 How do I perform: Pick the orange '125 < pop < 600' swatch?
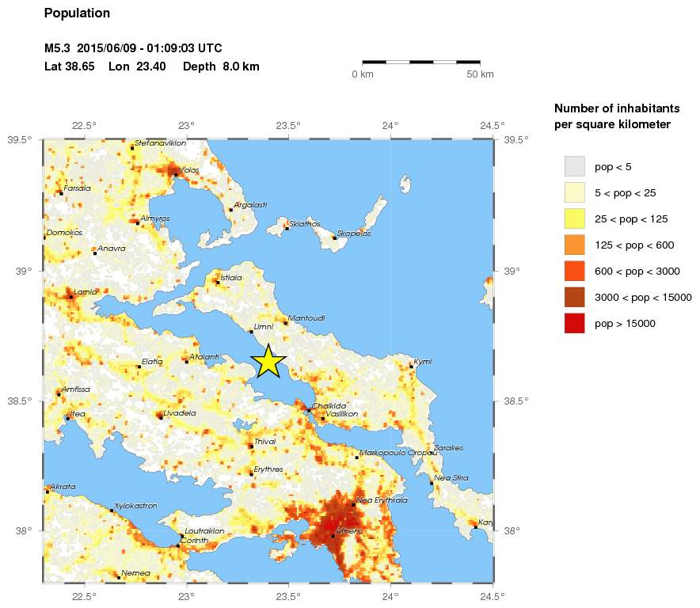coord(574,245)
